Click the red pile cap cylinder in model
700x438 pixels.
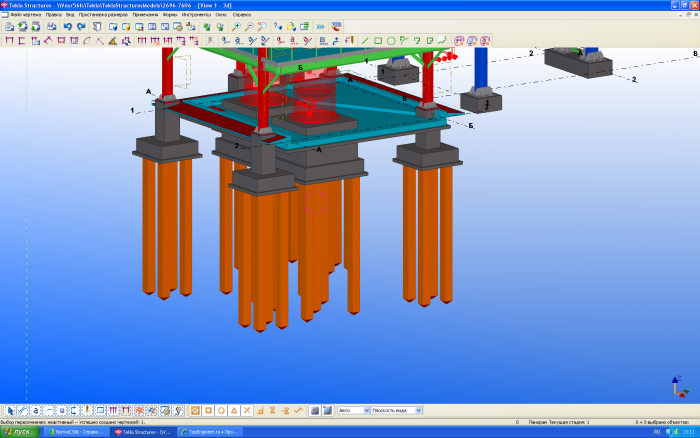313,105
